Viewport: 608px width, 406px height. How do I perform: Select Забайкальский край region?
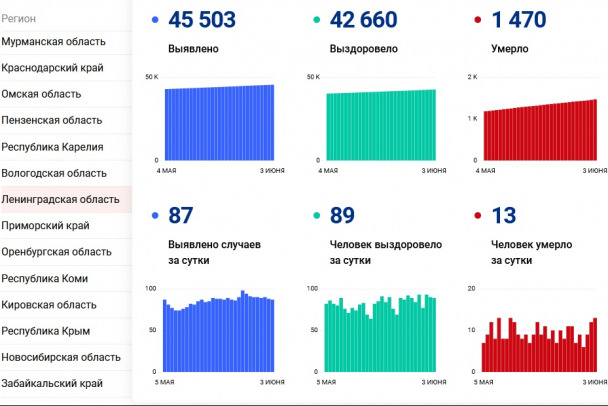(52, 383)
